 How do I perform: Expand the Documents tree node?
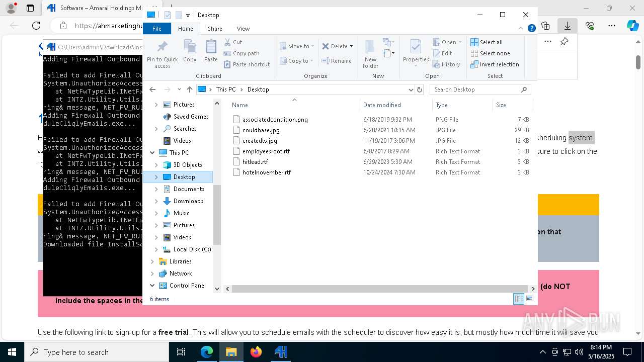coord(156,189)
